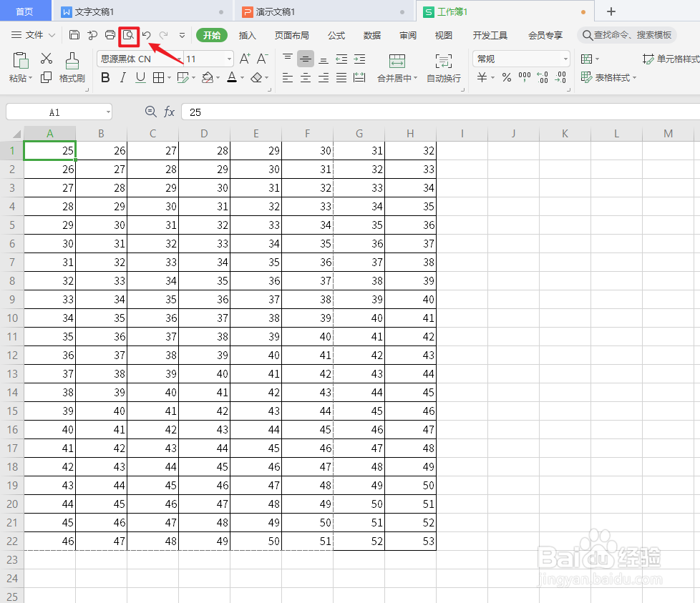Select the Format Painter brush icon
Image resolution: width=700 pixels, height=603 pixels.
click(x=72, y=61)
